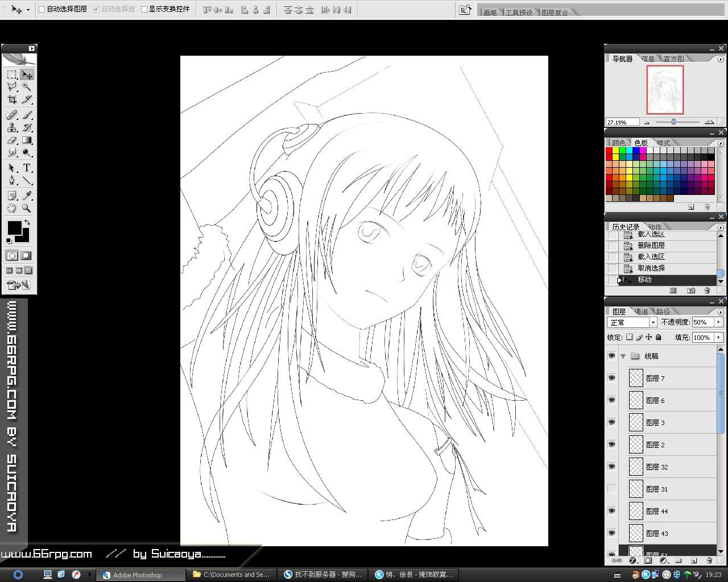This screenshot has height=582, width=728.
Task: Switch to the 路径 tab
Action: point(663,311)
